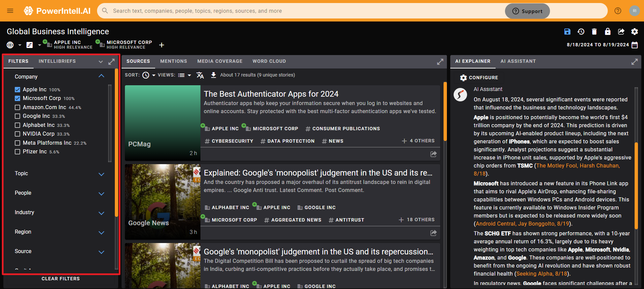Expand the Sources panel to fullscreen

point(440,62)
